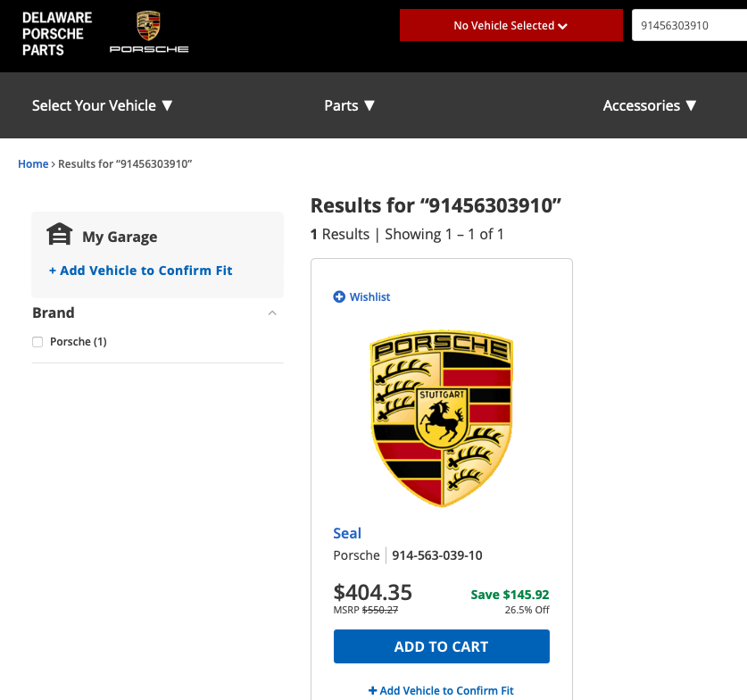Click the Delaware Porsche Parts logo text
Image resolution: width=747 pixels, height=700 pixels.
[57, 34]
